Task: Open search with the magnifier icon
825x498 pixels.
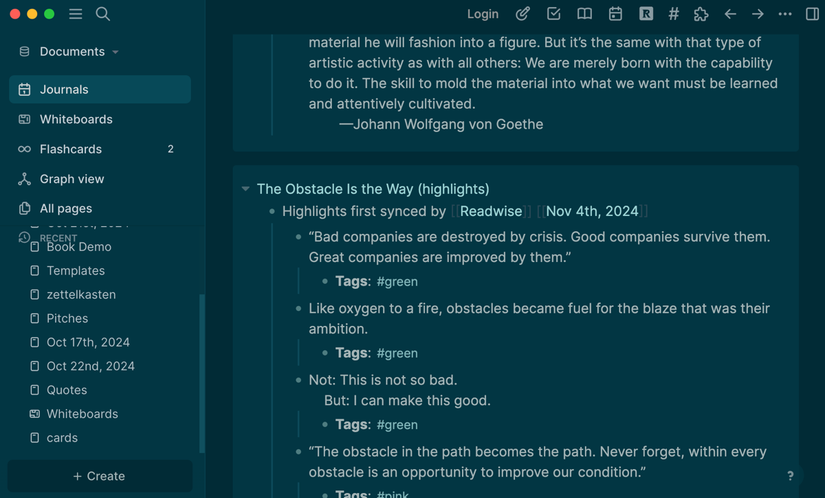Action: pos(103,14)
